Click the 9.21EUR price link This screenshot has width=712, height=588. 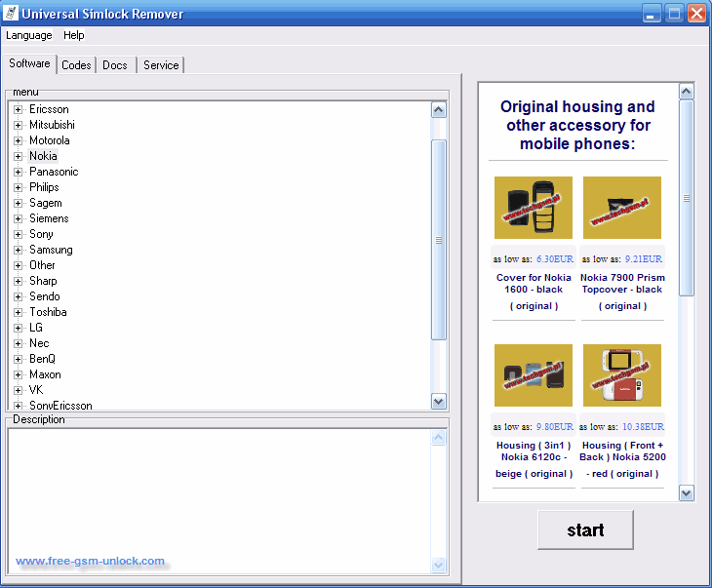point(644,258)
